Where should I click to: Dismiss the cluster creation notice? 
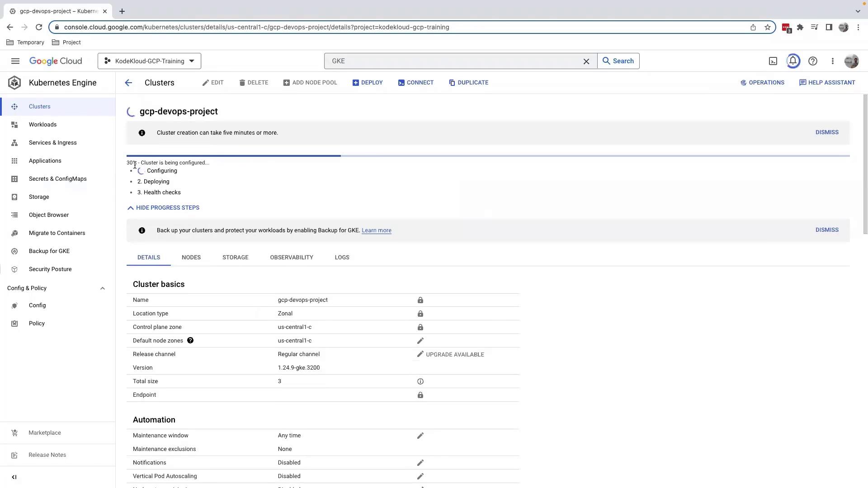pyautogui.click(x=827, y=132)
